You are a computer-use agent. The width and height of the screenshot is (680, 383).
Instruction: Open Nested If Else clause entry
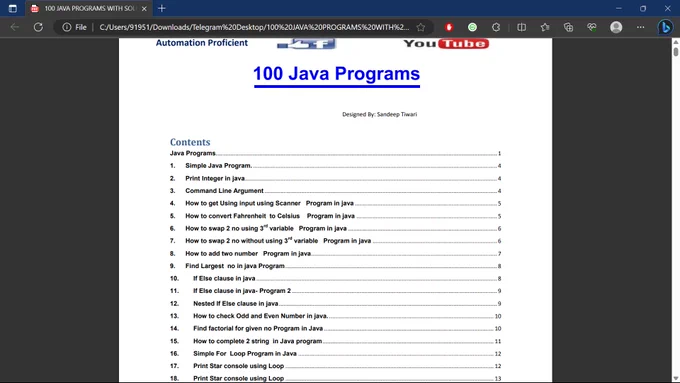click(x=335, y=303)
